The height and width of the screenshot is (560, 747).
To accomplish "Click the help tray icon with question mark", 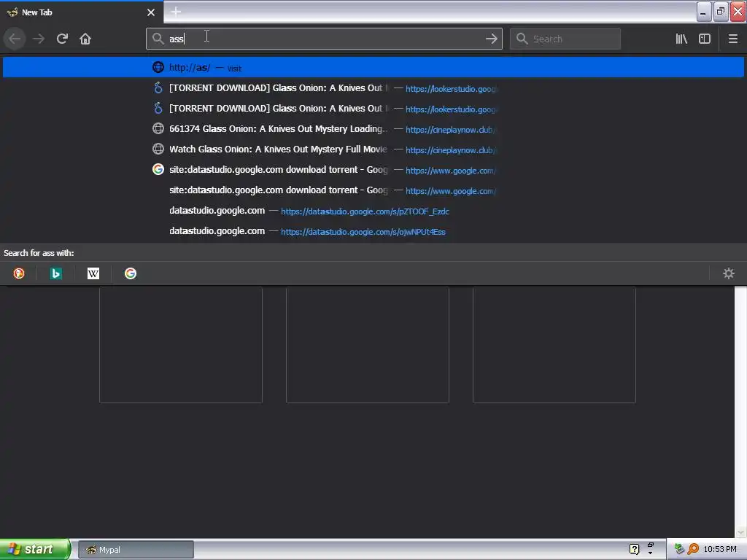I will coord(634,549).
